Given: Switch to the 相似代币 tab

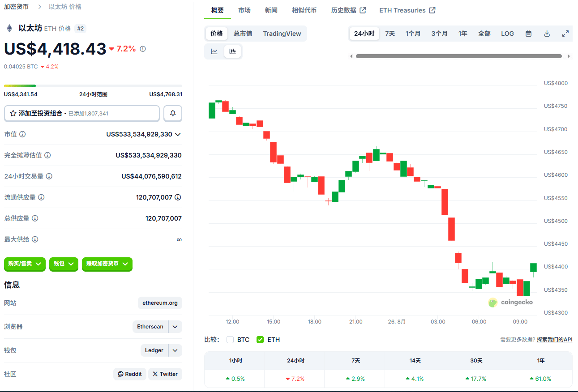Looking at the screenshot, I should pyautogui.click(x=304, y=10).
